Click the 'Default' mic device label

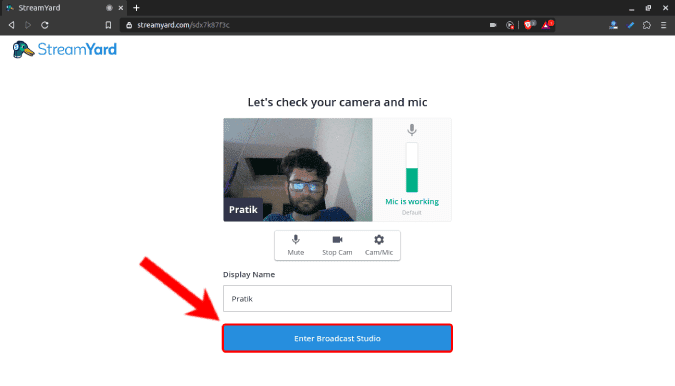coord(412,213)
